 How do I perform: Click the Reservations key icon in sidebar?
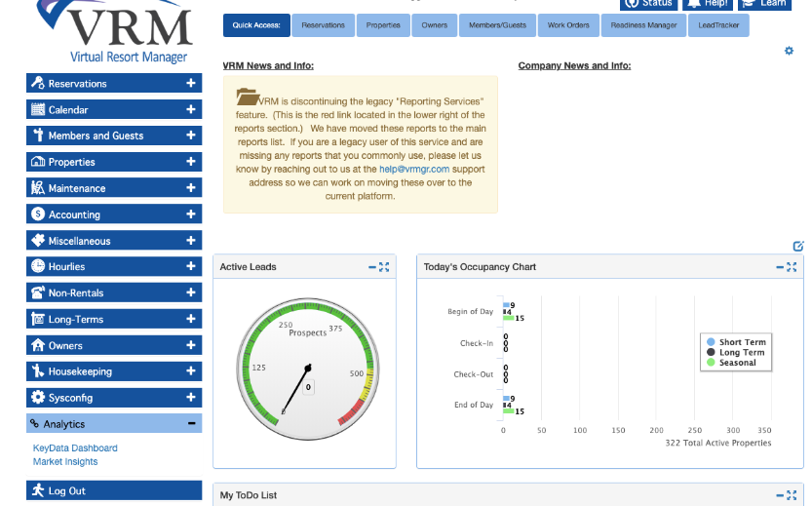(37, 82)
